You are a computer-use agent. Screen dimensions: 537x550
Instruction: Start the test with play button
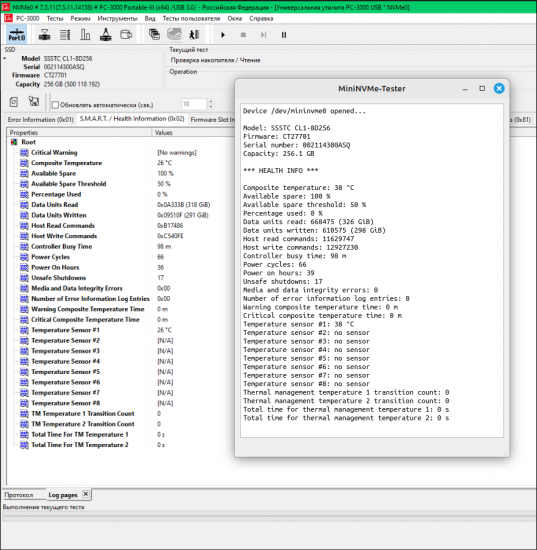[x=223, y=35]
